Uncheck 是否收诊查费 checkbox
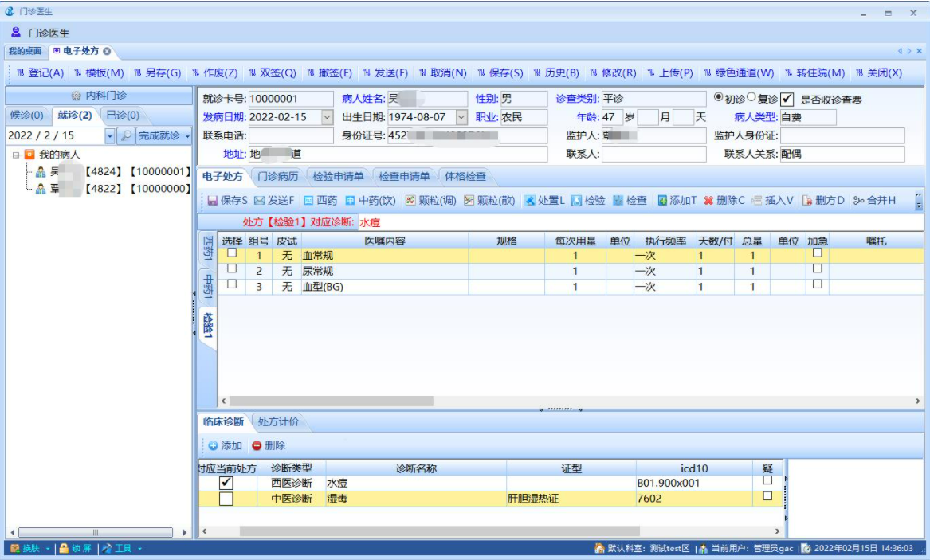This screenshot has width=930, height=560. tap(787, 99)
